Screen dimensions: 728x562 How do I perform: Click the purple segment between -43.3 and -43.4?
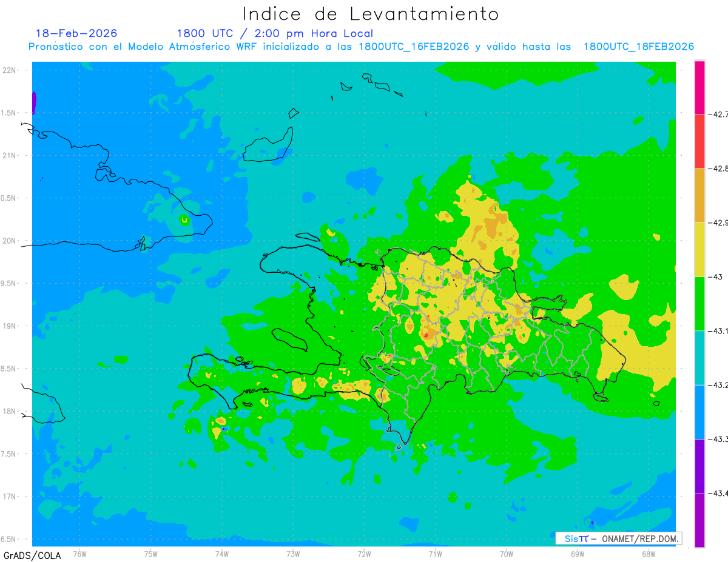pyautogui.click(x=699, y=466)
